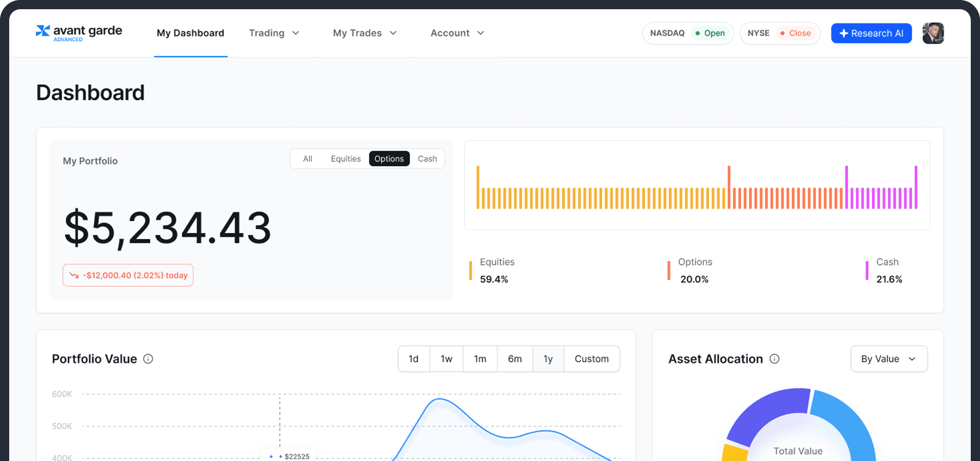This screenshot has height=461, width=980.
Task: Click the NYSE red status dot
Action: (x=782, y=33)
